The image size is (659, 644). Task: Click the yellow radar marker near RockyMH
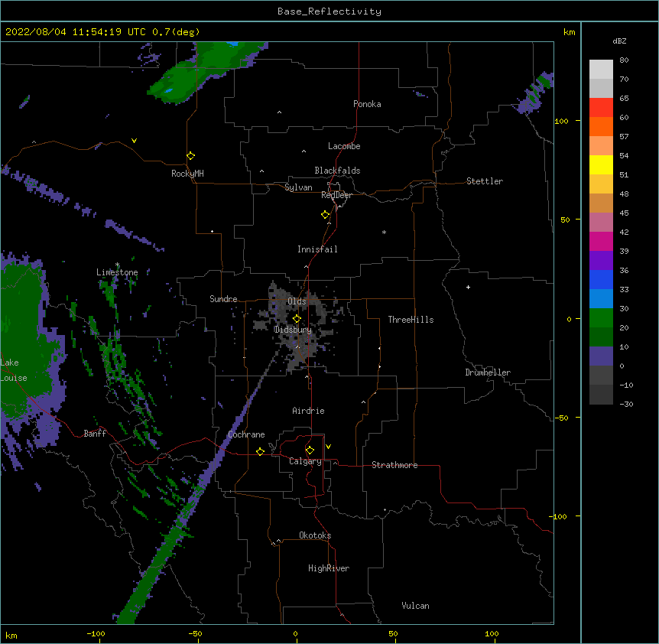coord(190,156)
